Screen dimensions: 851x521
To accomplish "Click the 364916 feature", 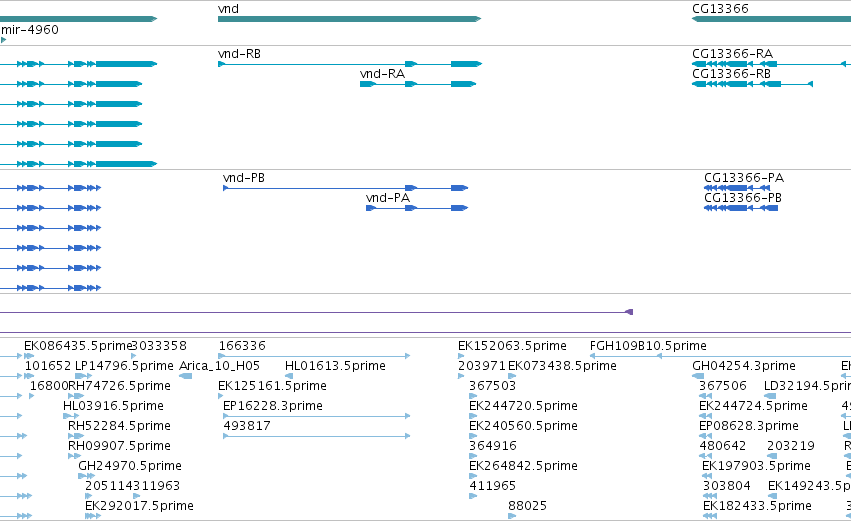I will (x=473, y=456).
